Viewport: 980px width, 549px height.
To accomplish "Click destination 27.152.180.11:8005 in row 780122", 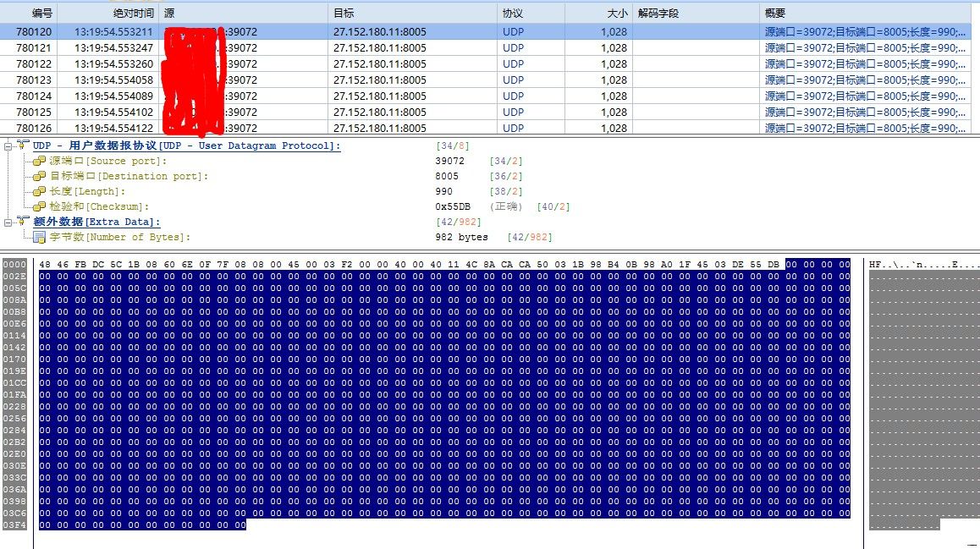I will [x=380, y=63].
